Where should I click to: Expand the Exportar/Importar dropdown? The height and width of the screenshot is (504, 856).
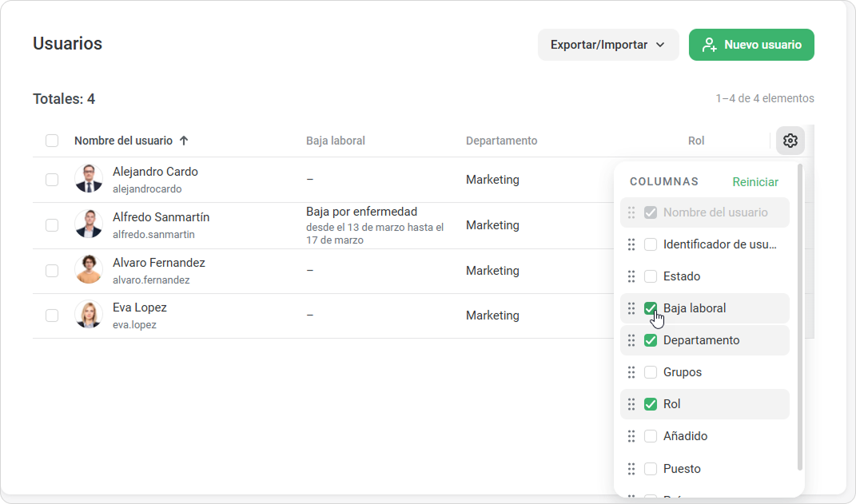point(607,45)
